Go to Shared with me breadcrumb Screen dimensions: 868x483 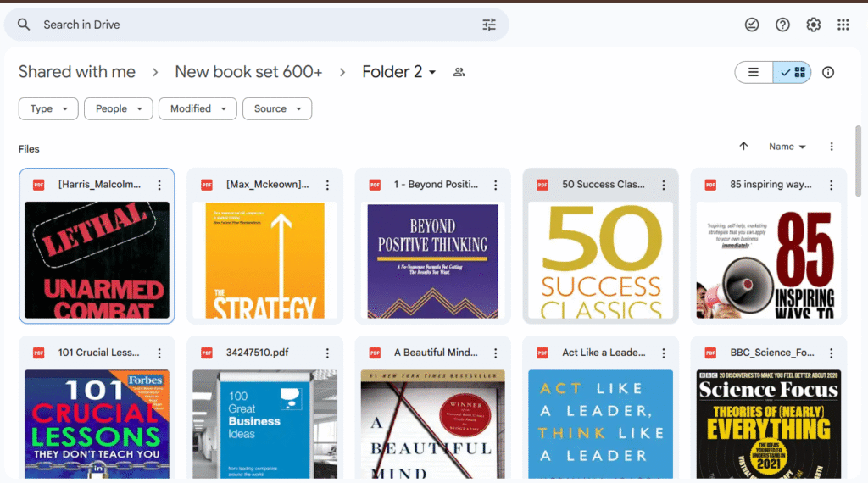pos(77,72)
